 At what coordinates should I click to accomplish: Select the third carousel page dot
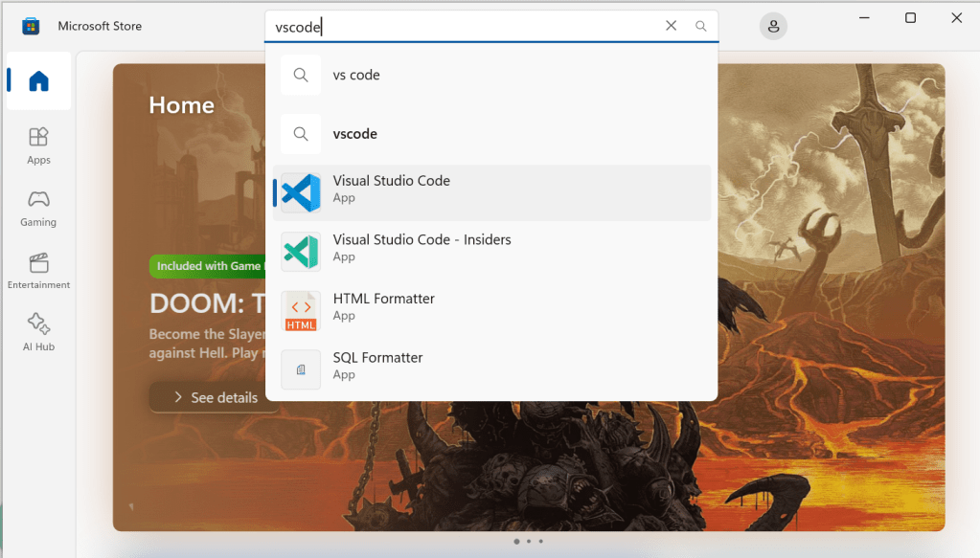[541, 542]
